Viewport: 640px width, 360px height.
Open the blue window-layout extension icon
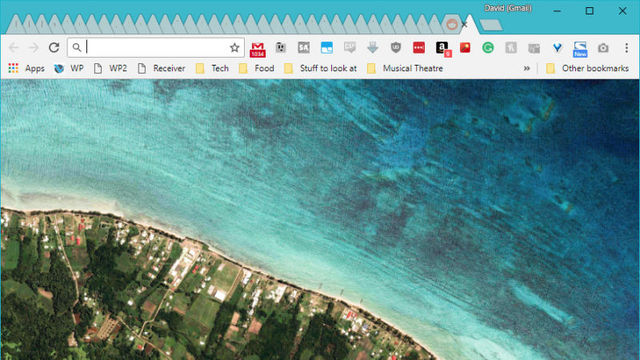[327, 48]
